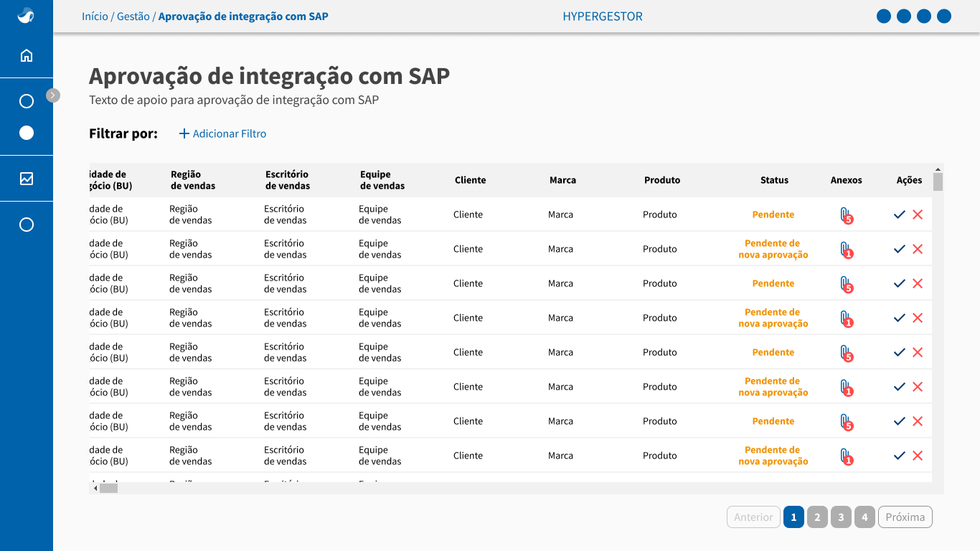The width and height of the screenshot is (980, 551).
Task: Click the vertical scrollbar up arrow
Action: click(x=938, y=169)
